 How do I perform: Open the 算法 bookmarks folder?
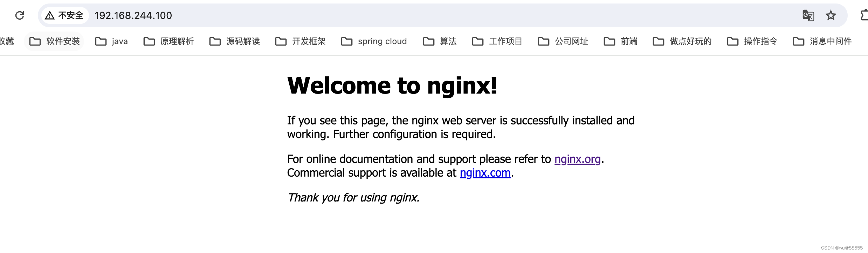(440, 41)
